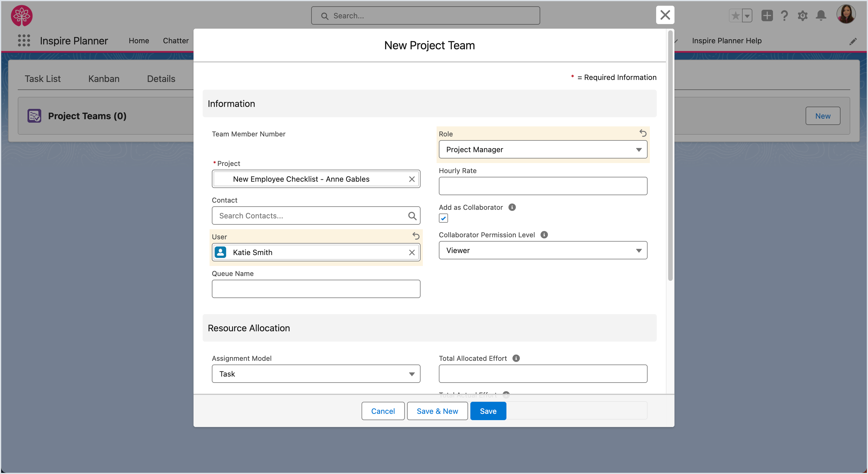This screenshot has width=868, height=474.
Task: Undo the User field change
Action: click(416, 236)
